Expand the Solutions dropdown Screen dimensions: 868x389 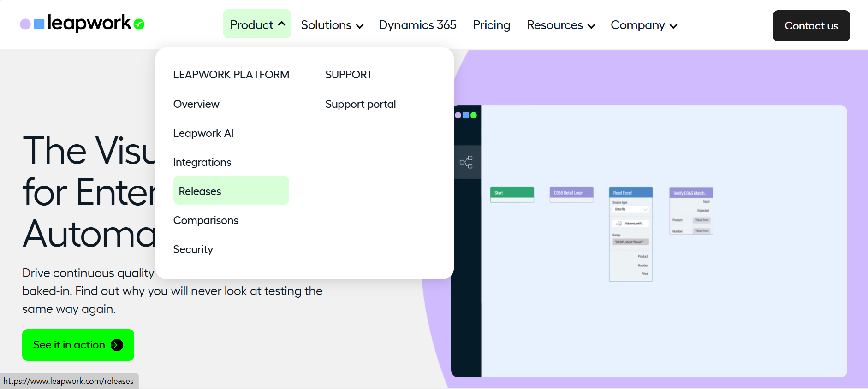332,25
